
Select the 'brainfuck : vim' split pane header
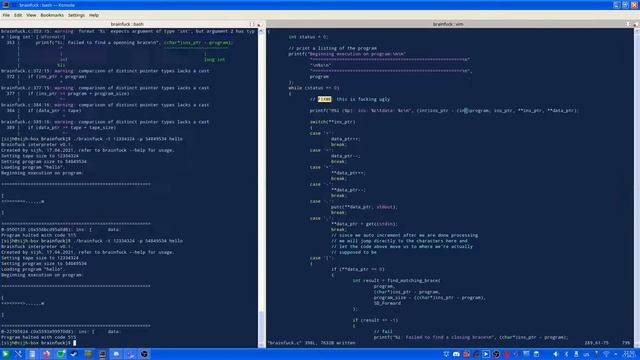point(448,24)
